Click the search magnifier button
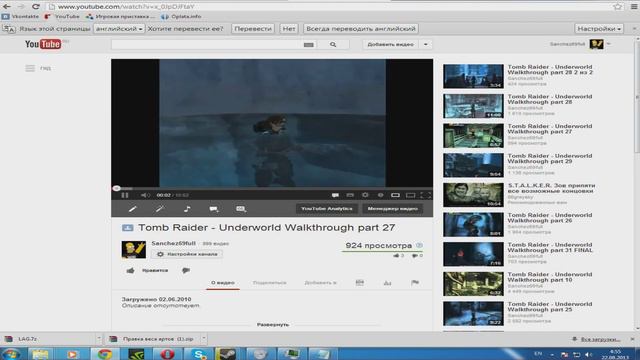This screenshot has height=360, width=640. [x=333, y=44]
